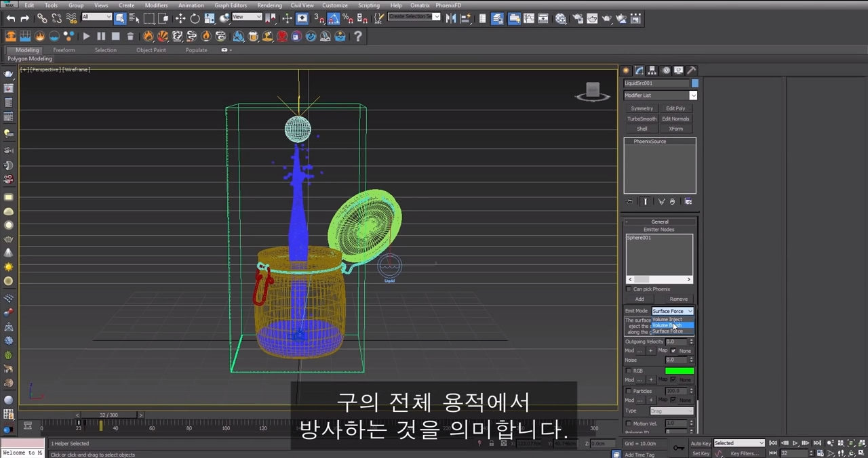Apply the Edit Poly modifier button
868x458 pixels.
(675, 108)
